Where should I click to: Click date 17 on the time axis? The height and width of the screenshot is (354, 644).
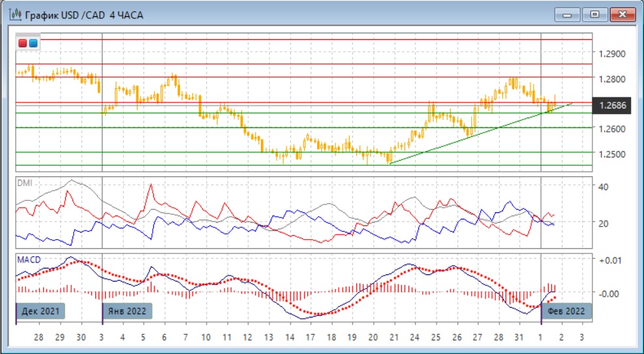(x=311, y=338)
